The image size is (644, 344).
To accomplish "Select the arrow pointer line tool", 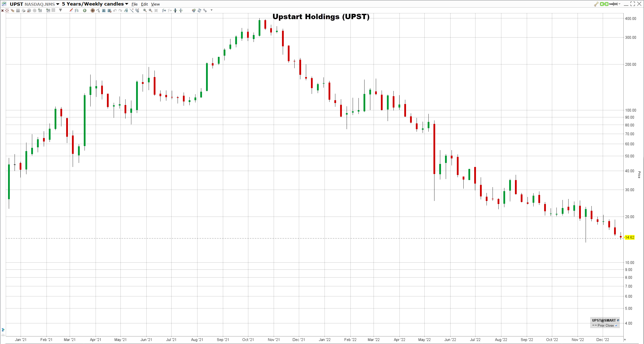I will tap(98, 10).
